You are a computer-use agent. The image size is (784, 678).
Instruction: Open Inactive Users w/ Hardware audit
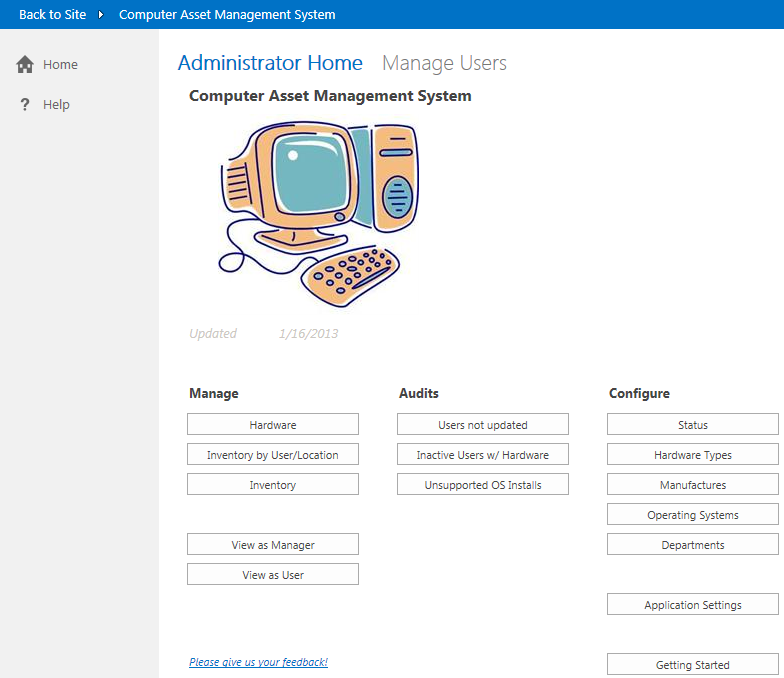pos(483,455)
